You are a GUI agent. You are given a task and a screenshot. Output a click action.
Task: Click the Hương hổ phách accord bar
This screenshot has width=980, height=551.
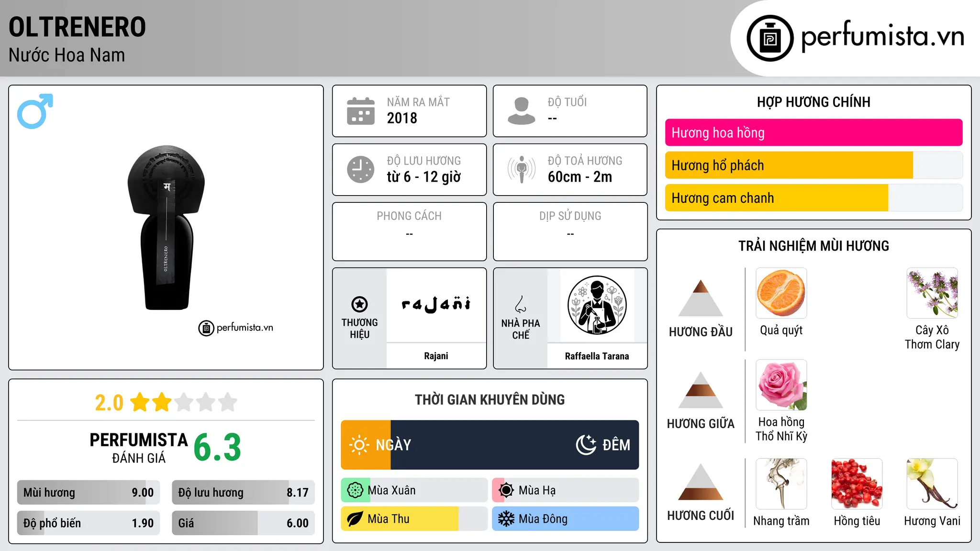coord(813,165)
